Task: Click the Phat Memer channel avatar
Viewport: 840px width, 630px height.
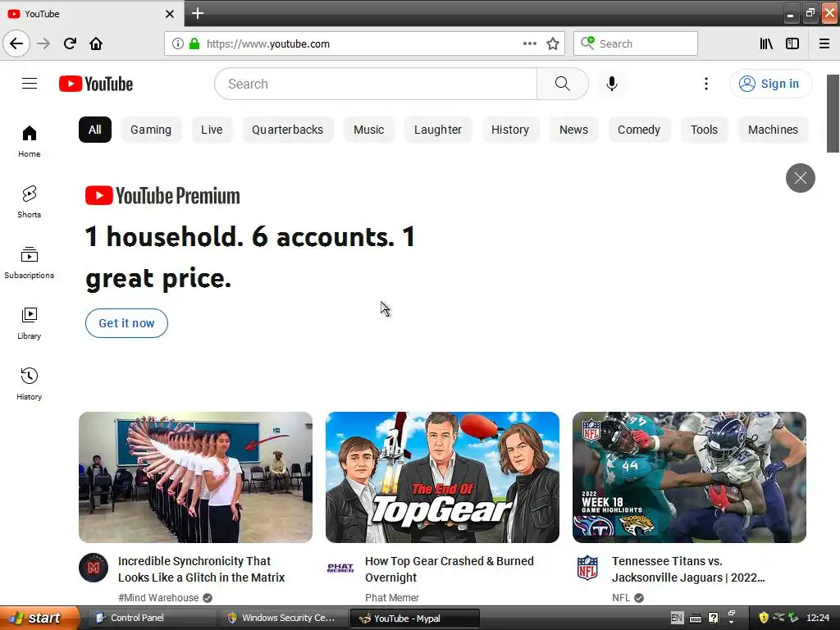Action: (340, 568)
